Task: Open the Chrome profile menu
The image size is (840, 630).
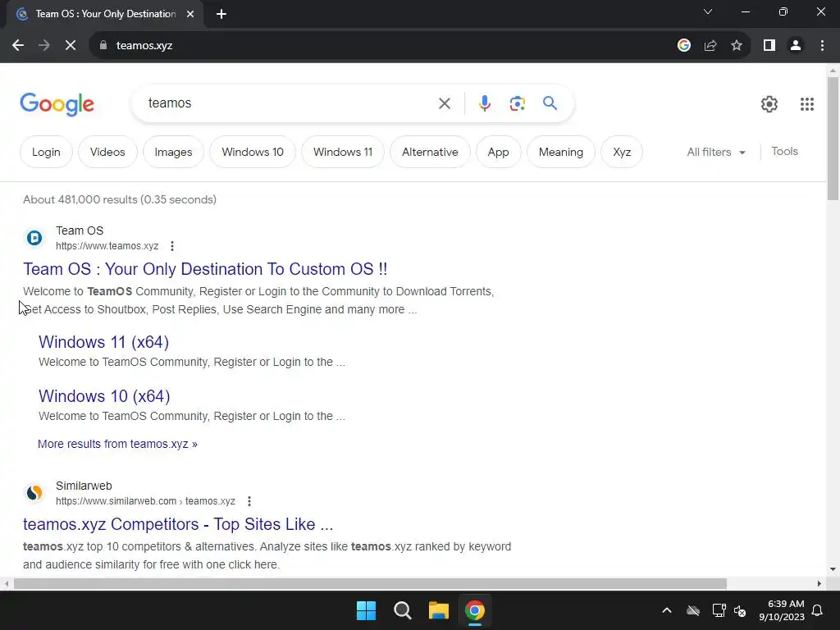Action: pyautogui.click(x=796, y=46)
